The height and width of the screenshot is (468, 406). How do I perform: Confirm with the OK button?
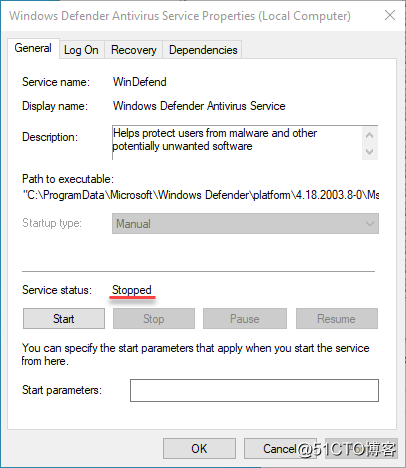tap(199, 449)
